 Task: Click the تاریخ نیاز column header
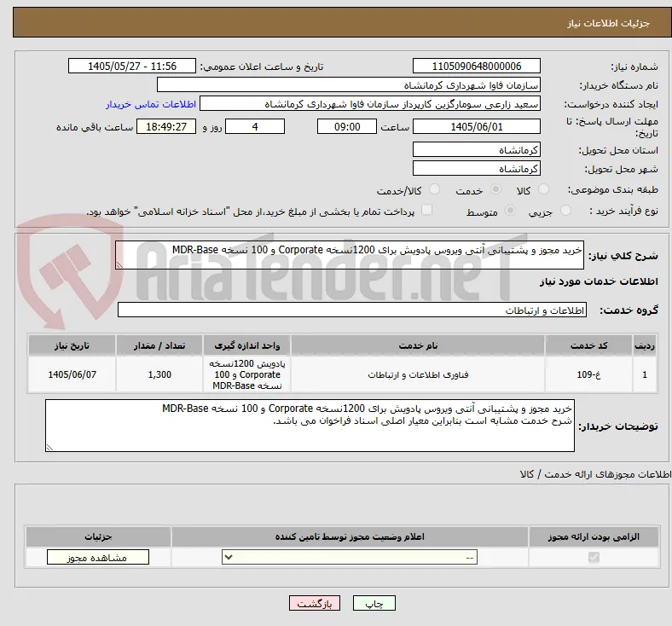[72, 345]
